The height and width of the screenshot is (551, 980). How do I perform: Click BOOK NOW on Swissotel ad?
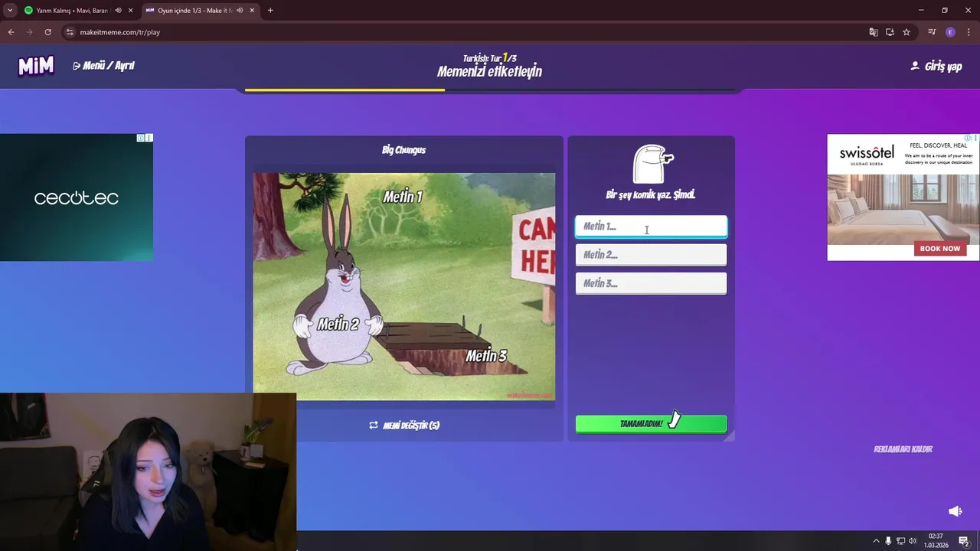[939, 249]
